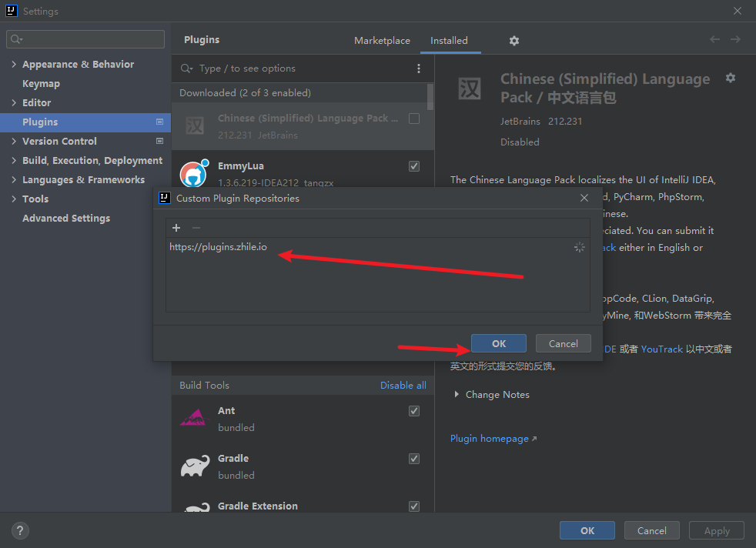Image resolution: width=756 pixels, height=548 pixels.
Task: Click the plus icon to add repository
Action: [176, 228]
